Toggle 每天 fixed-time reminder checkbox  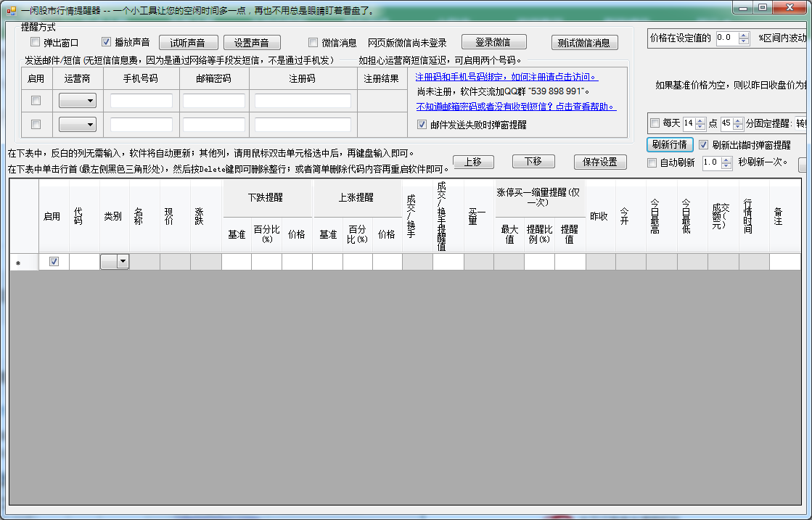(655, 123)
